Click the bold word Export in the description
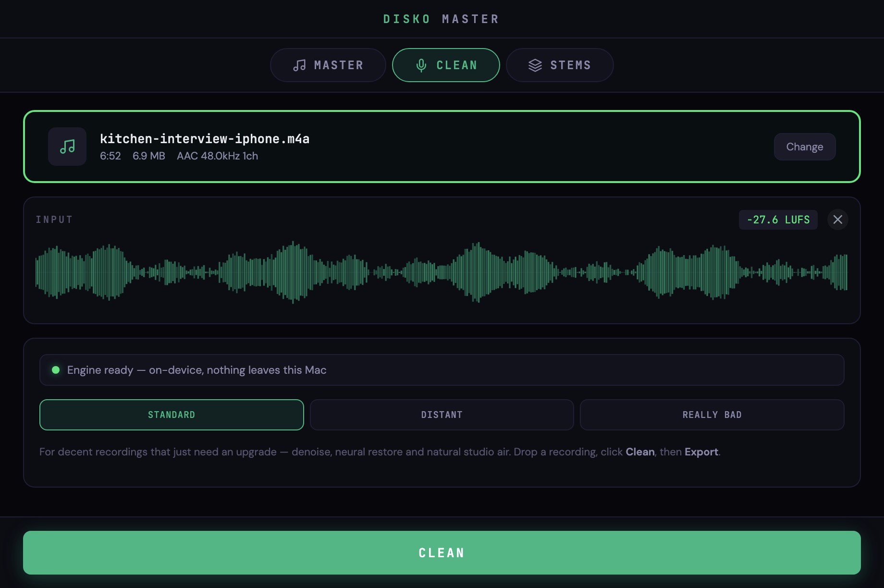The width and height of the screenshot is (884, 588). [x=701, y=452]
